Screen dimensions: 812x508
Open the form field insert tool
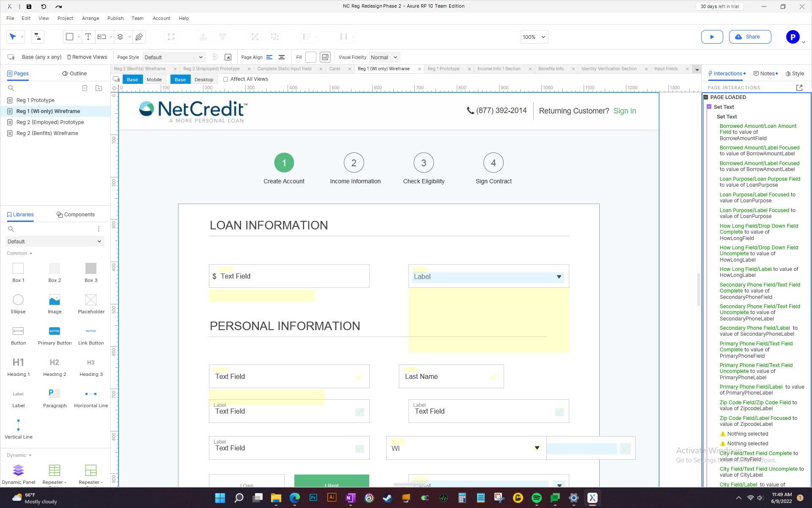pyautogui.click(x=101, y=37)
